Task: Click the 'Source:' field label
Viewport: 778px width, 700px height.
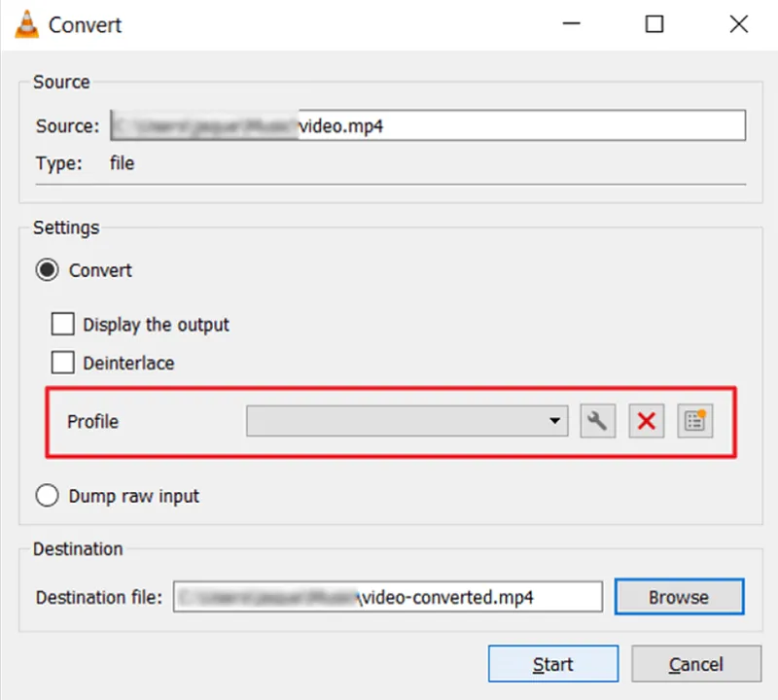Action: [x=67, y=126]
